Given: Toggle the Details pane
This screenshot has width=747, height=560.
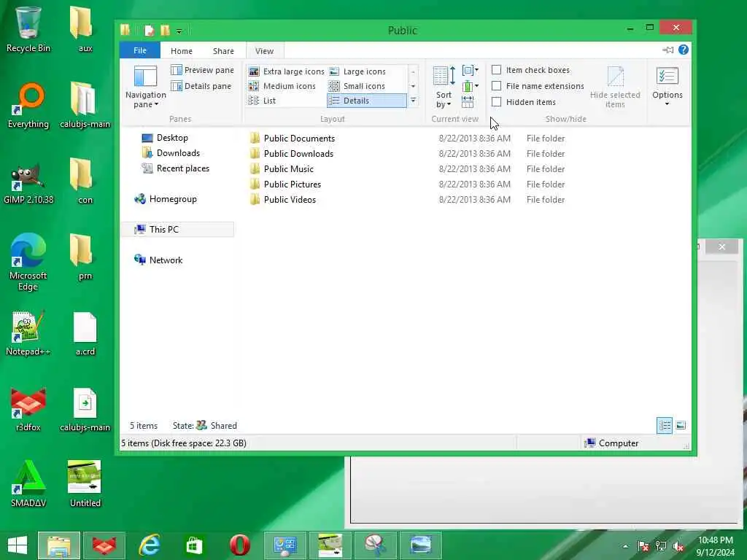Looking at the screenshot, I should point(201,86).
